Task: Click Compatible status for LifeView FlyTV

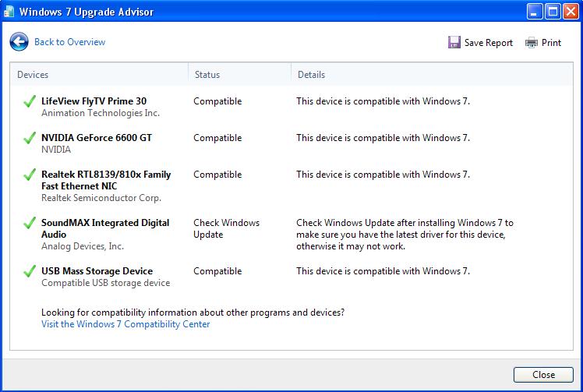Action: pos(217,101)
